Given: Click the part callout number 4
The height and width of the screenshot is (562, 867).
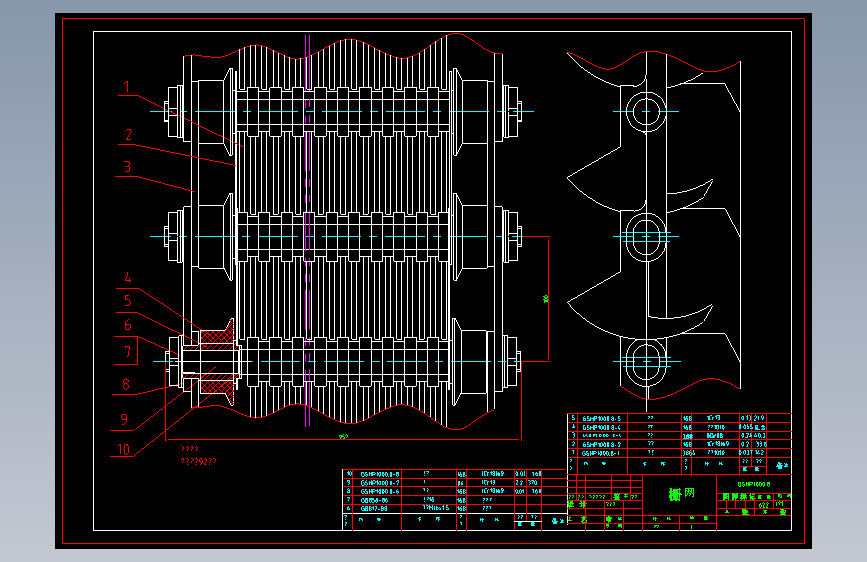Looking at the screenshot, I should click(127, 278).
